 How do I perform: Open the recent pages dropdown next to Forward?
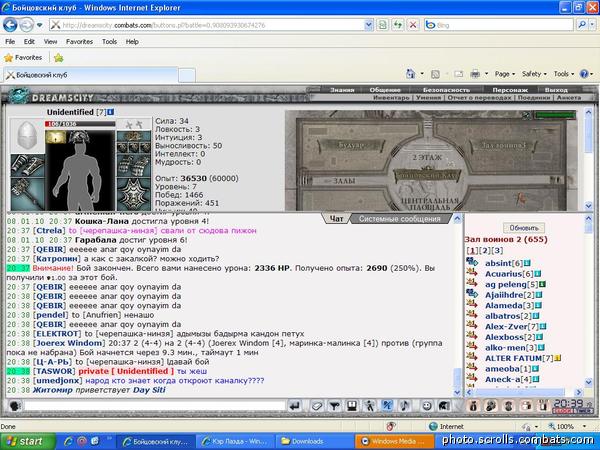[x=39, y=26]
